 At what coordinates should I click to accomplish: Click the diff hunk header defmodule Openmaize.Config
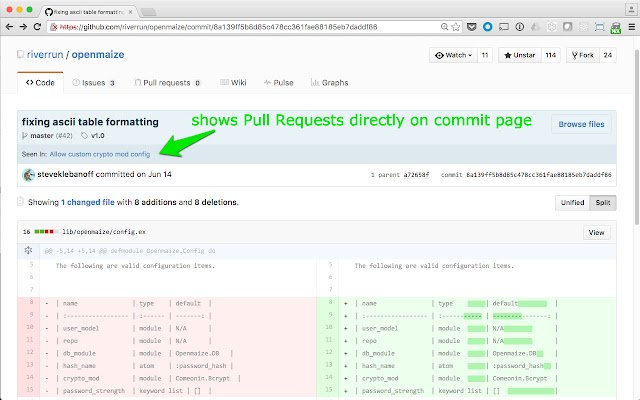pos(130,251)
